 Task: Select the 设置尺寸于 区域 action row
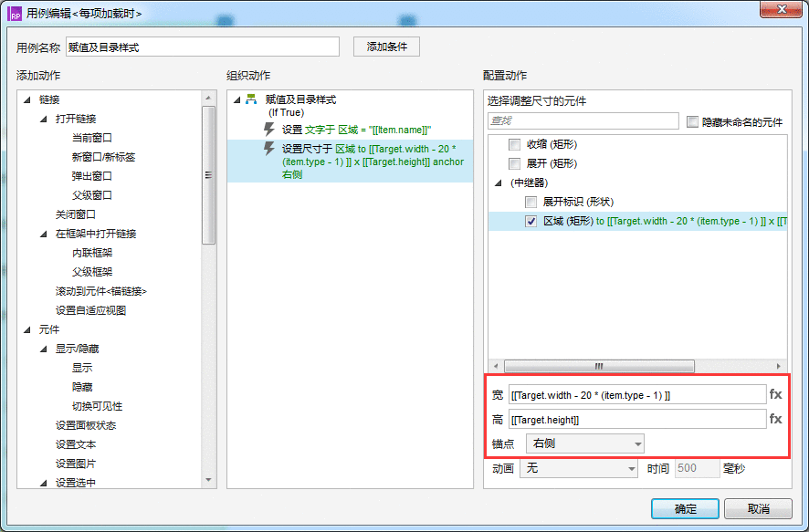coord(350,162)
